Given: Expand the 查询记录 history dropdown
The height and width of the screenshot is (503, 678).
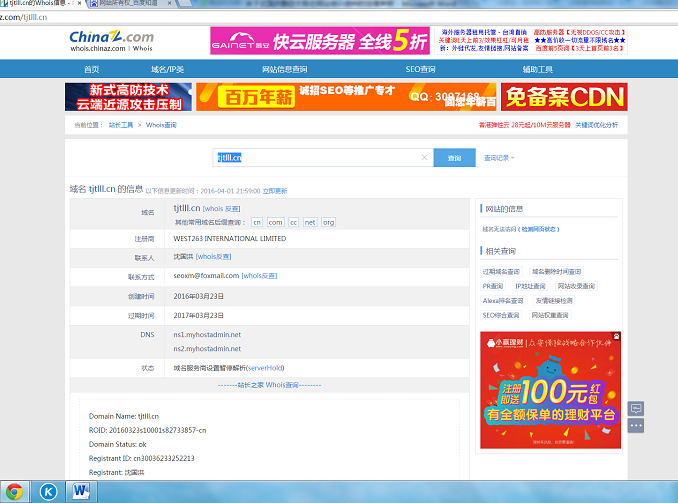Looking at the screenshot, I should click(x=500, y=158).
